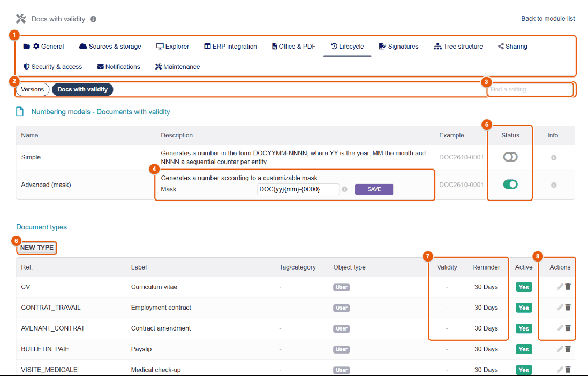Open the Notifications tab

(118, 67)
